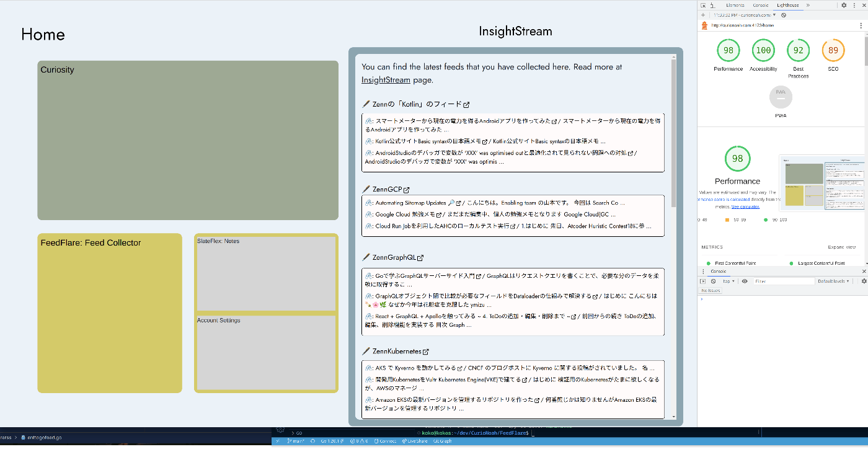Open the Account Settings card
This screenshot has height=452, width=868.
tap(266, 353)
